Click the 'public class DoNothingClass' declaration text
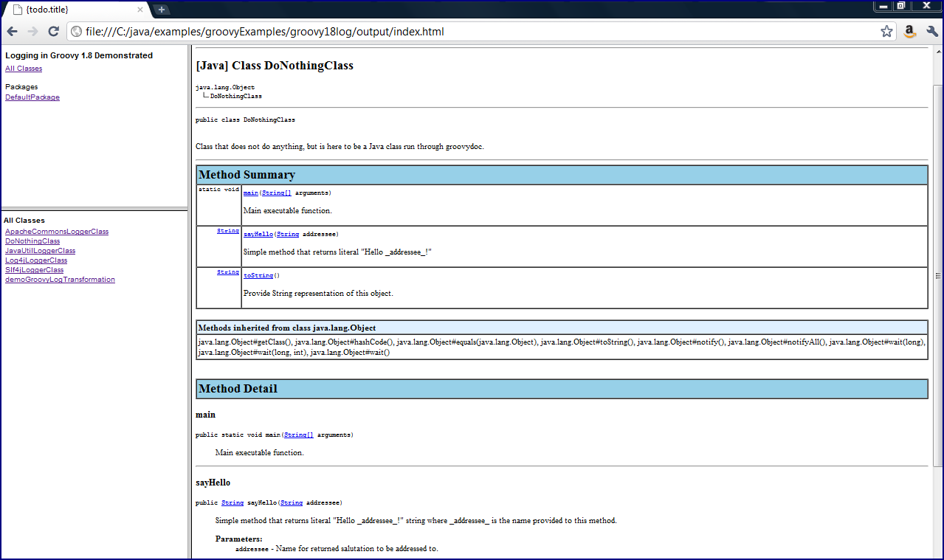The height and width of the screenshot is (560, 944). click(x=245, y=120)
